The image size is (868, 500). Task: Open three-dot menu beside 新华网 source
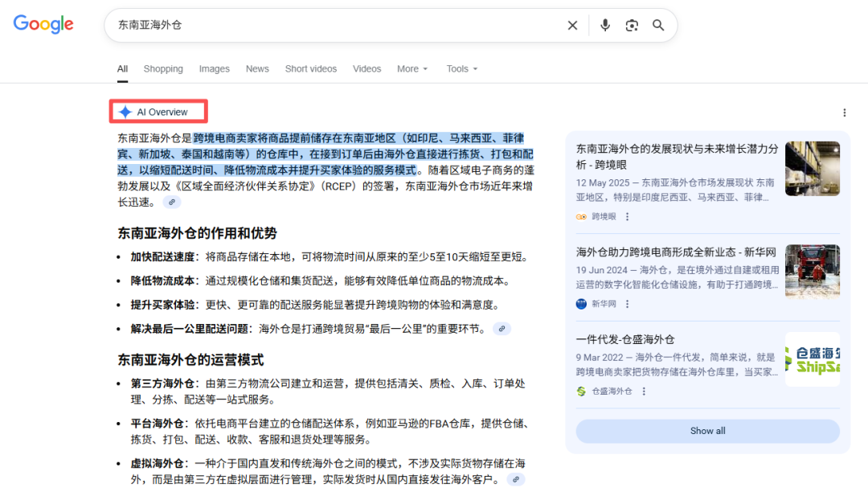click(x=628, y=304)
